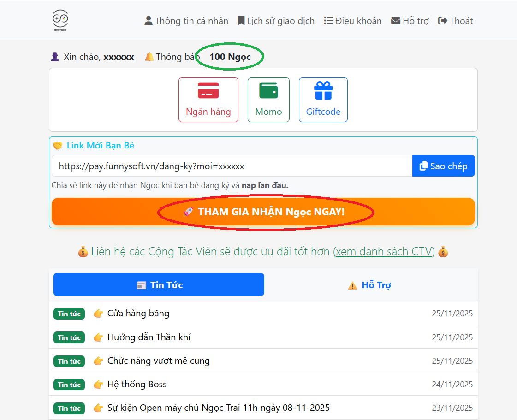Open Lịch sử giao dịch page
The height and width of the screenshot is (420, 517).
[x=276, y=21]
